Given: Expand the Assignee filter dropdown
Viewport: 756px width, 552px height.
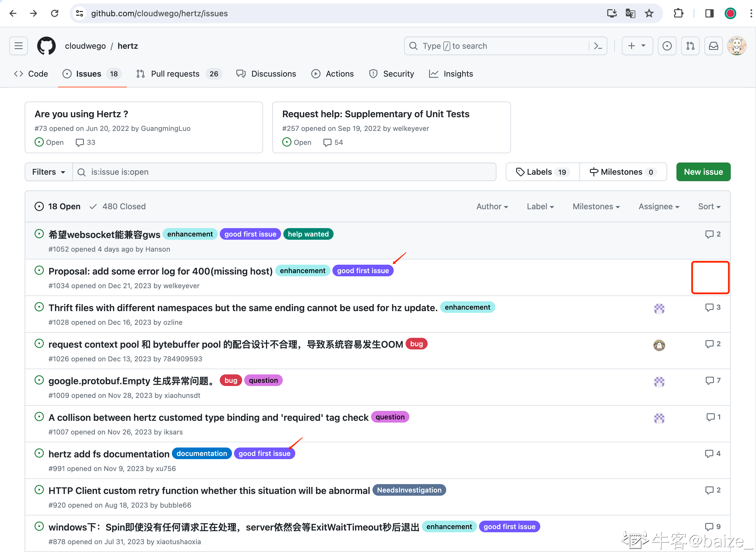Looking at the screenshot, I should (x=659, y=207).
